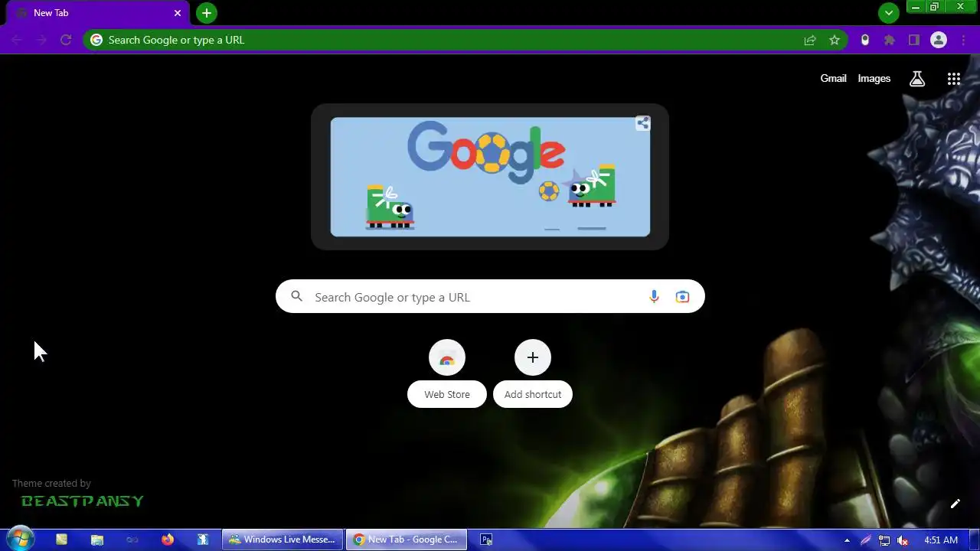
Task: Minimize the Chrome window
Action: point(915,6)
